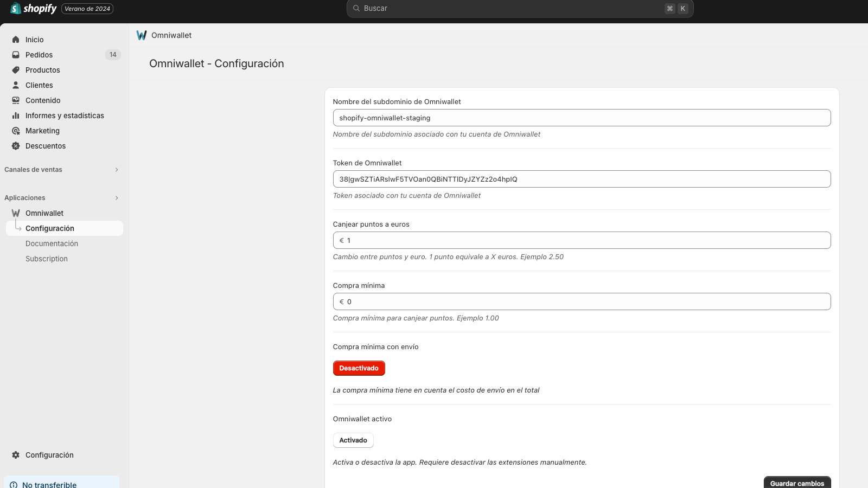Click the Marketing megaphone icon
The width and height of the screenshot is (868, 488).
pyautogui.click(x=16, y=130)
